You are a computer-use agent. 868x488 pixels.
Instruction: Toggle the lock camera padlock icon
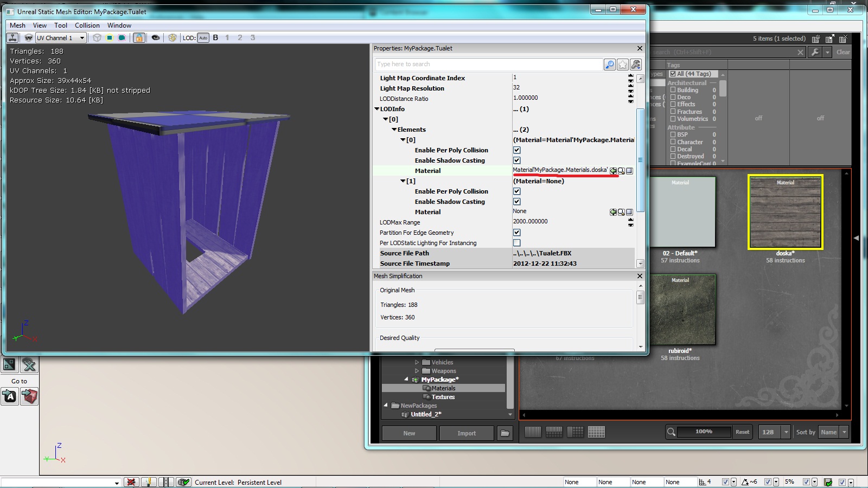coord(139,38)
